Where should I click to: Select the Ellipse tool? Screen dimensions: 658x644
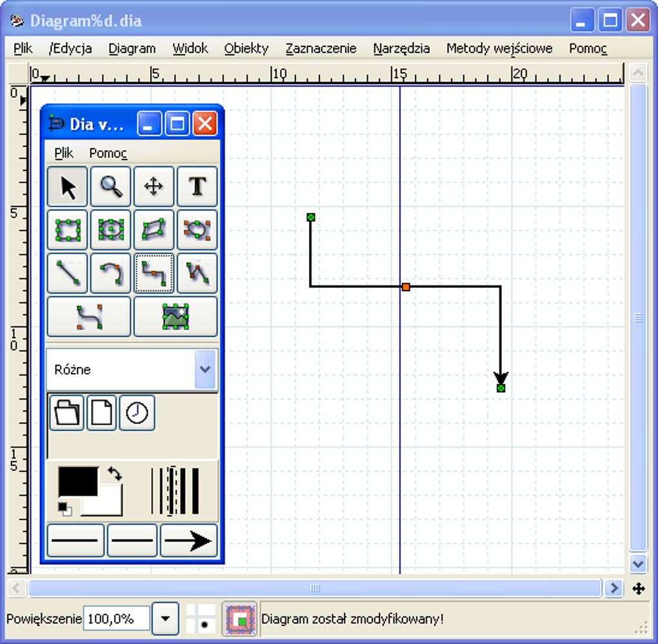click(110, 230)
